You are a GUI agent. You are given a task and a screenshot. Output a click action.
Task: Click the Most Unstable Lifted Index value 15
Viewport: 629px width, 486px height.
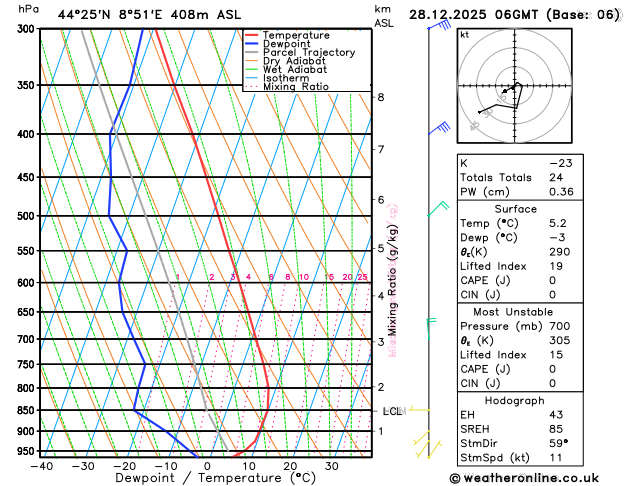[556, 355]
